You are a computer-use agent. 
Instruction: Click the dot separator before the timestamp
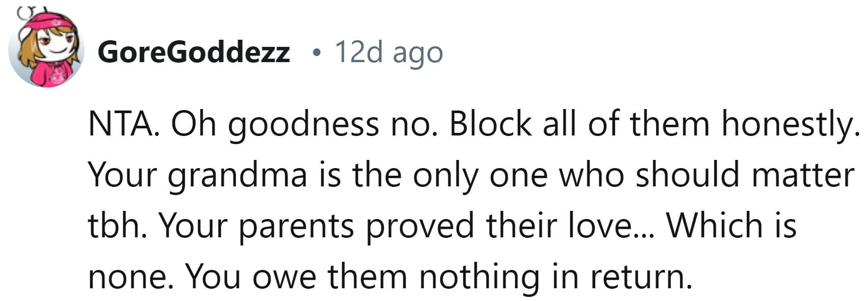tap(318, 52)
